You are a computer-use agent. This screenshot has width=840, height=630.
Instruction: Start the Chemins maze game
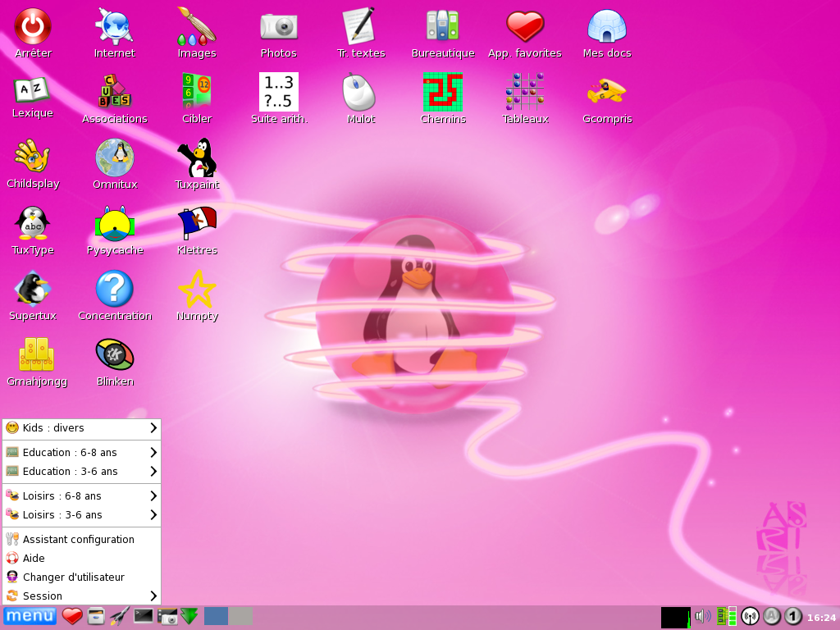coord(442,92)
